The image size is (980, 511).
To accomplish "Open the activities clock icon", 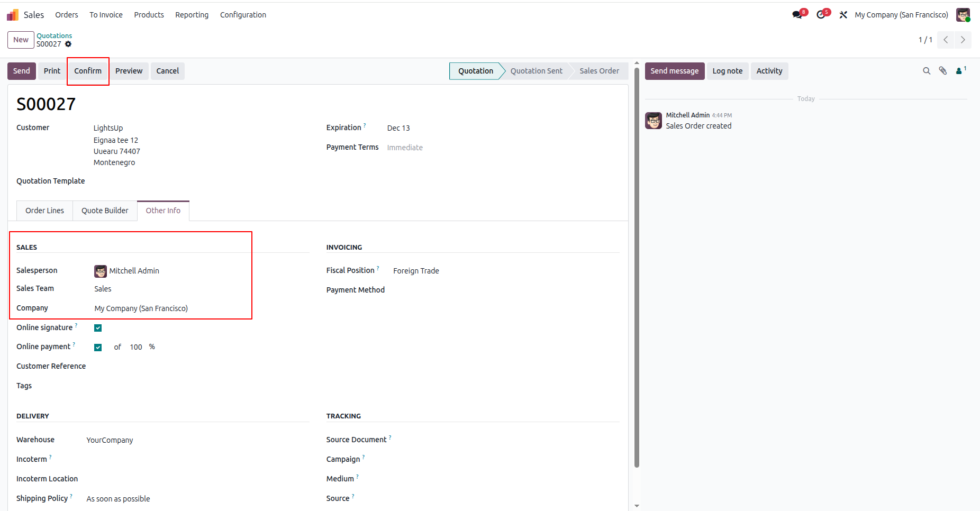I will [x=821, y=15].
